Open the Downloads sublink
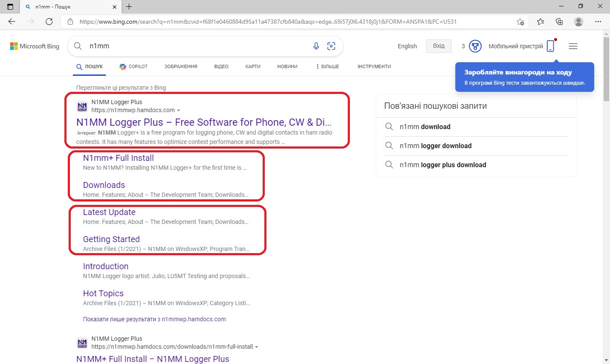Image resolution: width=610 pixels, height=364 pixels. coord(104,185)
